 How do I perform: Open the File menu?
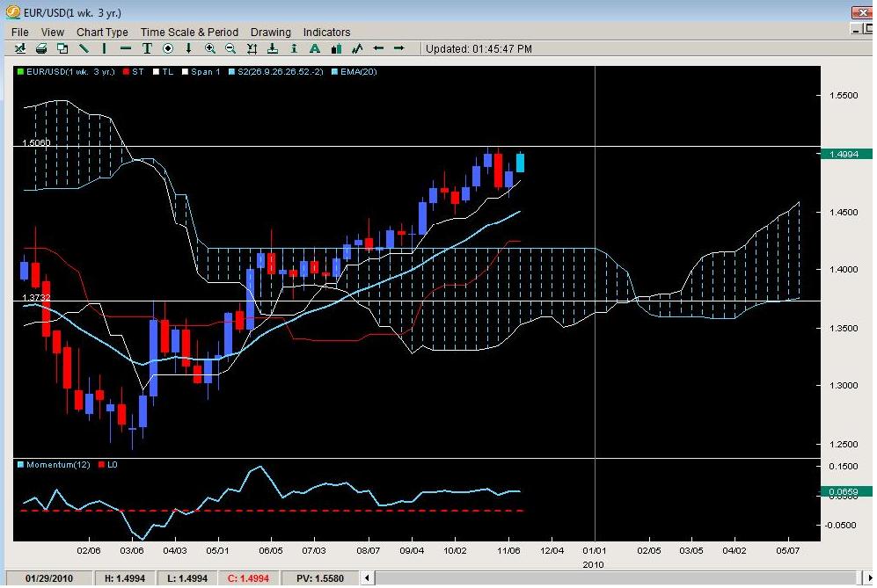pyautogui.click(x=19, y=32)
